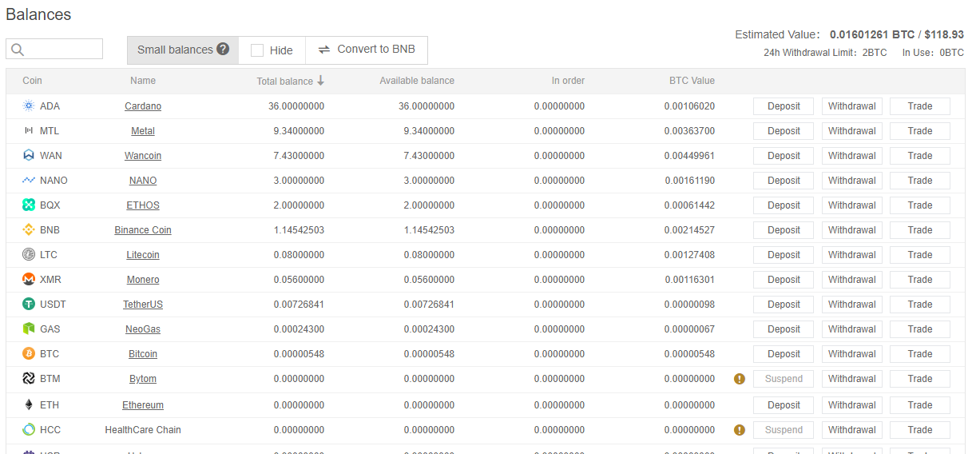This screenshot has height=454, width=980.
Task: Open the Bitcoin name link
Action: pyautogui.click(x=143, y=354)
